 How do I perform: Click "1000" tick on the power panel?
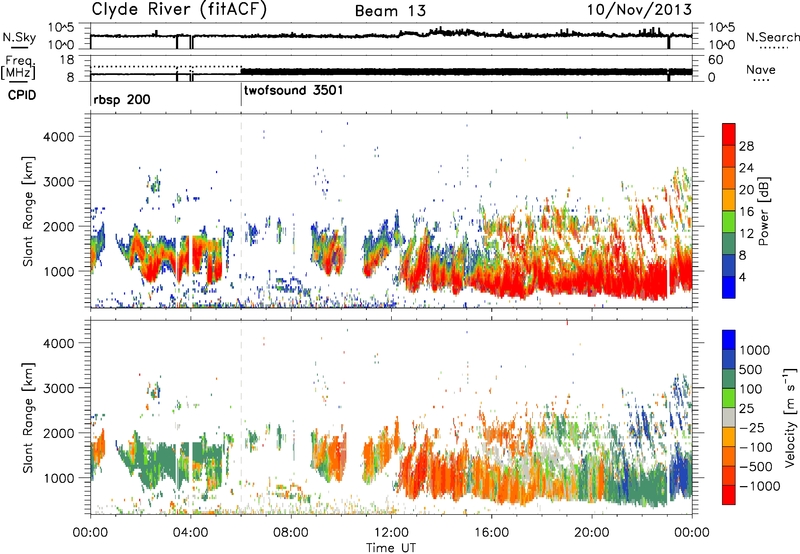[59, 271]
